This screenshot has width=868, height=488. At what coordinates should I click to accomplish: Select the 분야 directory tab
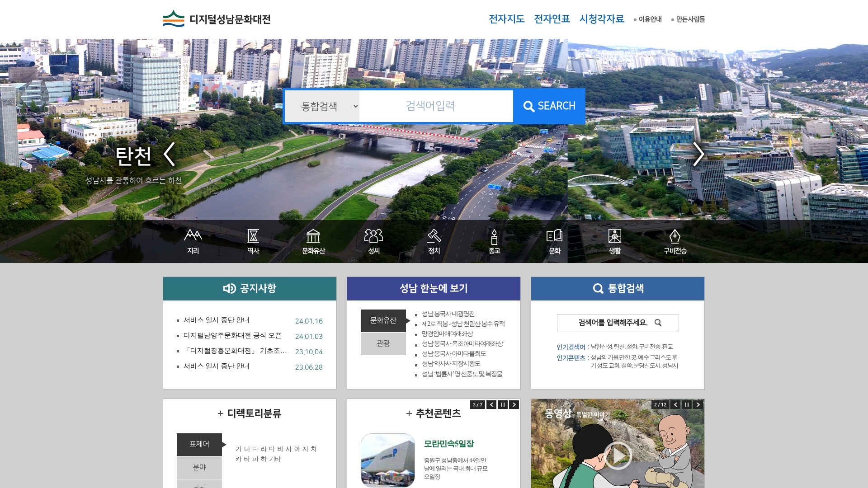pos(199,467)
